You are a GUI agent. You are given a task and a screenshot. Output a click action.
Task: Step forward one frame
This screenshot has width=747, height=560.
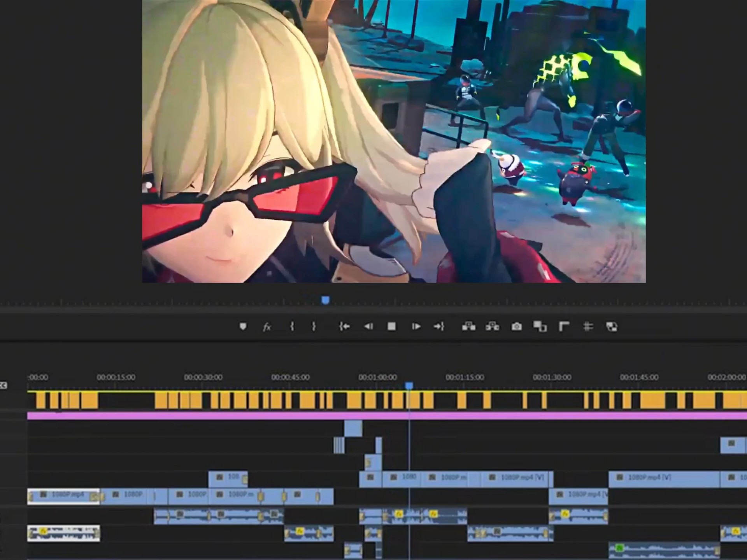pyautogui.click(x=416, y=326)
